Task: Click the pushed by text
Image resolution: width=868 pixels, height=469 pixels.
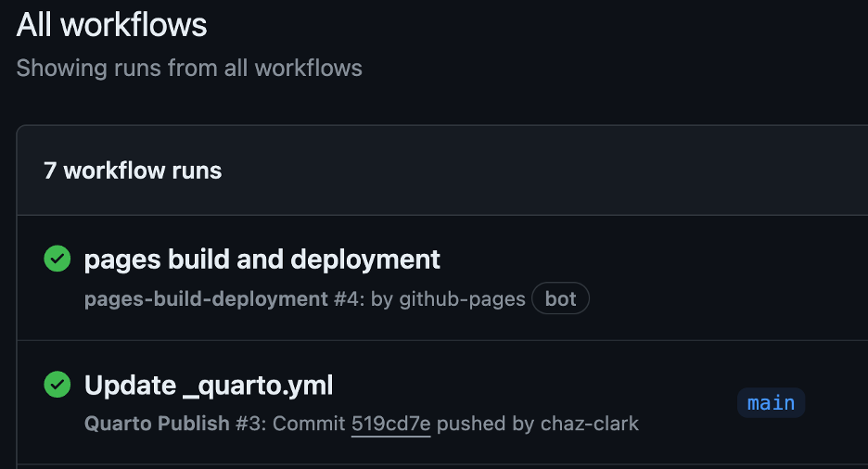Action: 484,425
